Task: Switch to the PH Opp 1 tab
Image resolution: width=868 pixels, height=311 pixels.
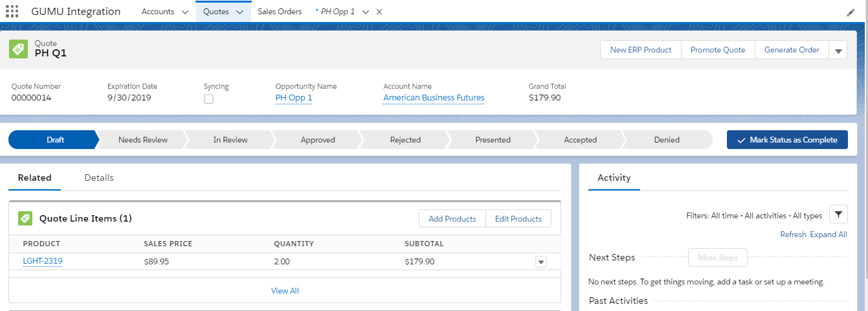Action: 335,12
